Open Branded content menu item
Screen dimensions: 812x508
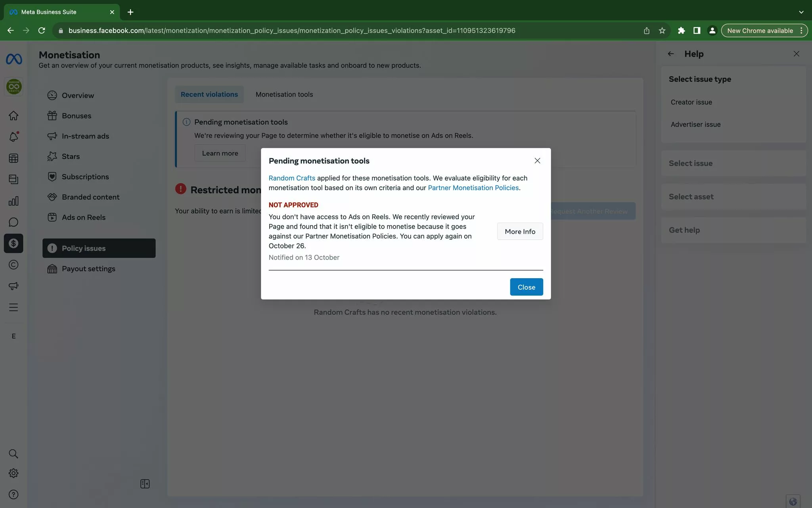[99, 197]
